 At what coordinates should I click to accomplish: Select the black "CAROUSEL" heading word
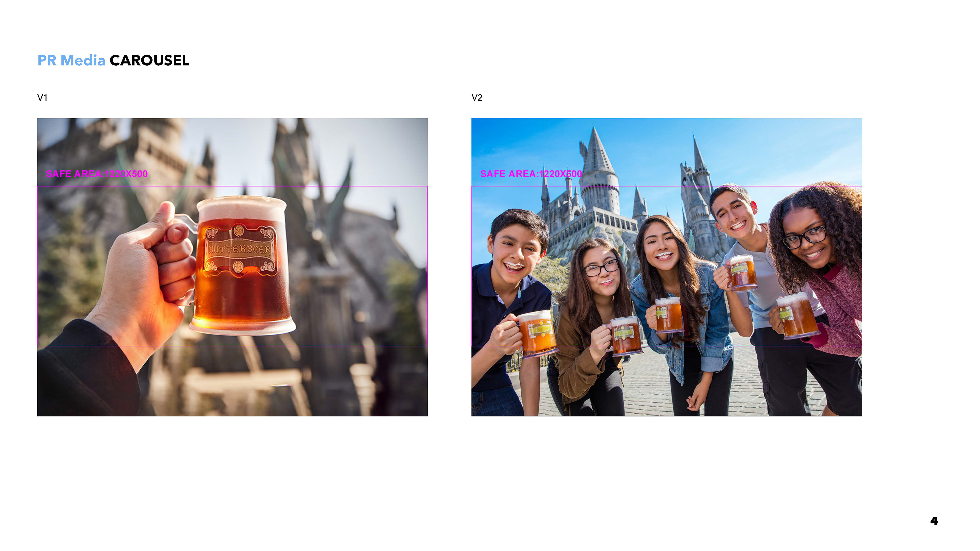(x=149, y=60)
